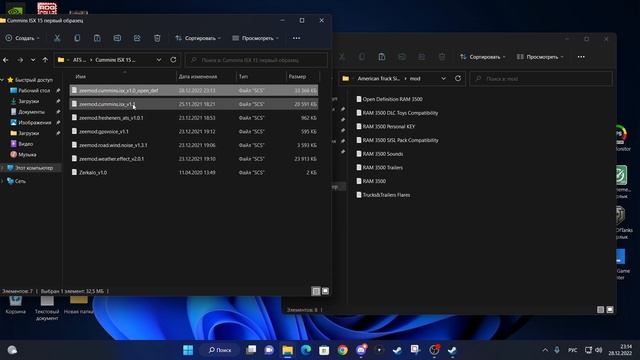Screen dimensions: 640x360
Task: Click the search field in the Cummins ISX 15 window
Action: 256,60
